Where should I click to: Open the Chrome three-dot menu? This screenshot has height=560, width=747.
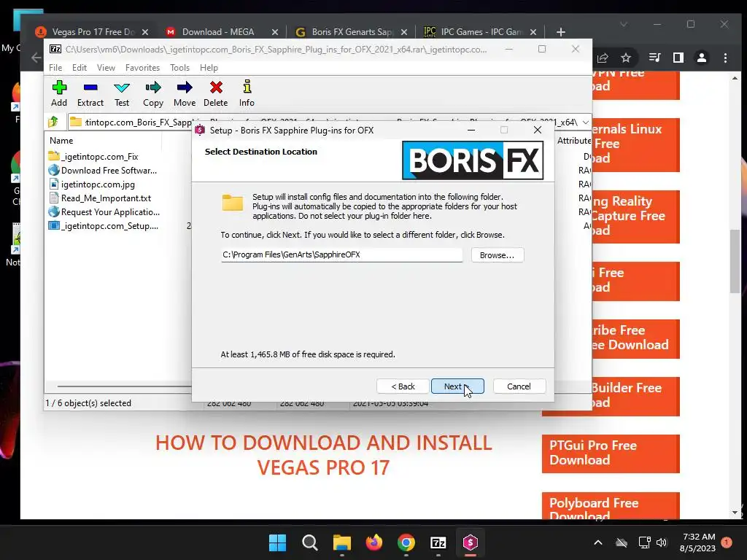point(725,58)
